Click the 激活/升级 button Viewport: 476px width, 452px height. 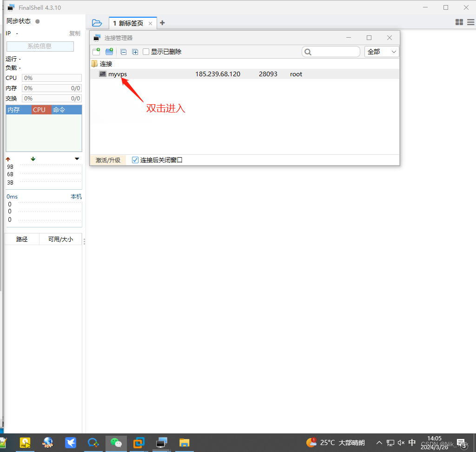[108, 160]
